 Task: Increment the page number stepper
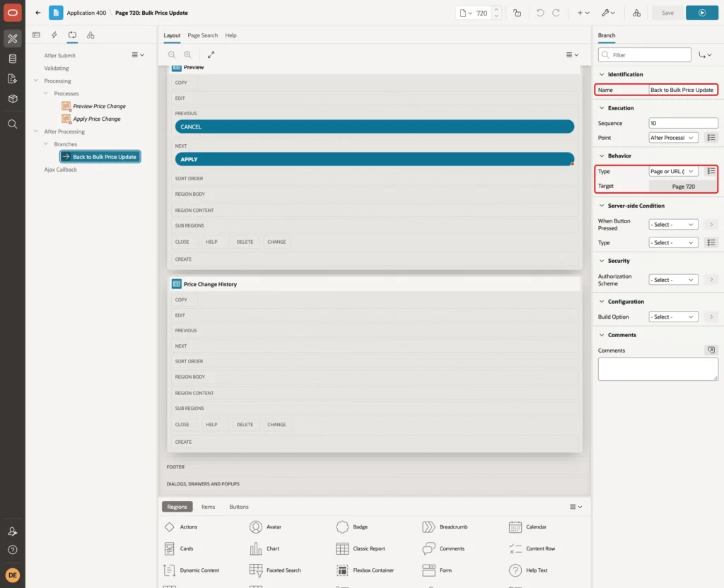tap(496, 10)
